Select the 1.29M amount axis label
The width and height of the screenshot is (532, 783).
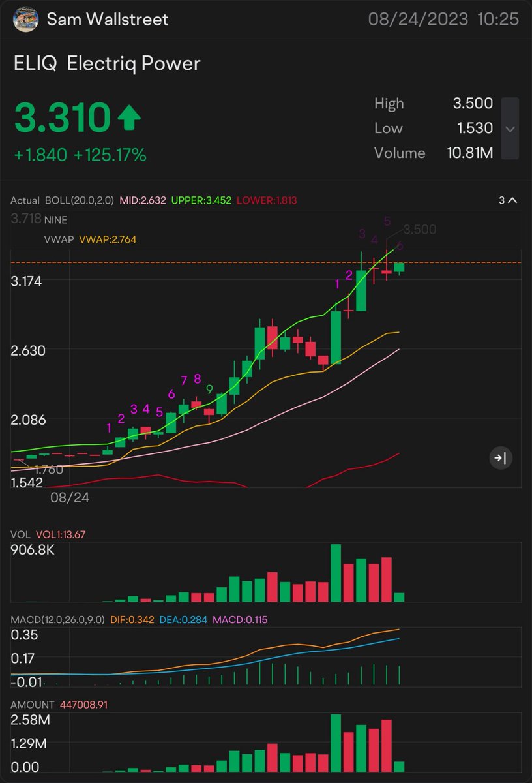(x=29, y=744)
